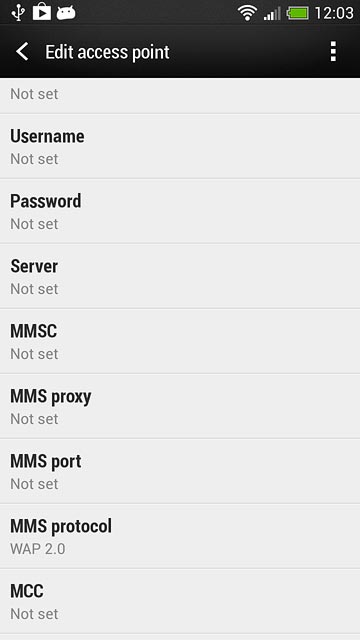Image resolution: width=360 pixels, height=640 pixels.
Task: Select the WAP 2.0 protocol value
Action: 38,549
